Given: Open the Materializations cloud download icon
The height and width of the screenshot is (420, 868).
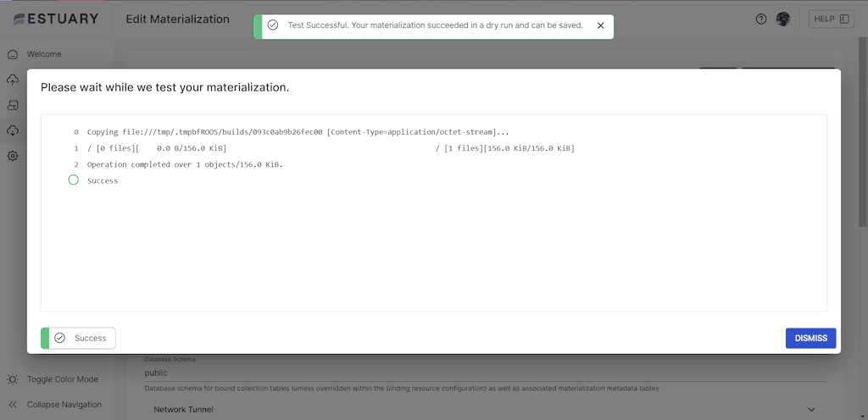Looking at the screenshot, I should [x=13, y=130].
